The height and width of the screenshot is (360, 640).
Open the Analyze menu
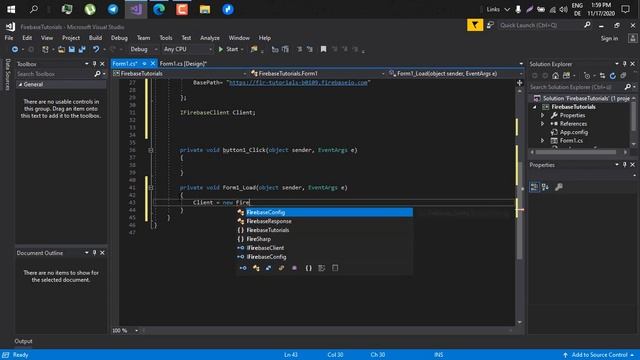tap(210, 38)
